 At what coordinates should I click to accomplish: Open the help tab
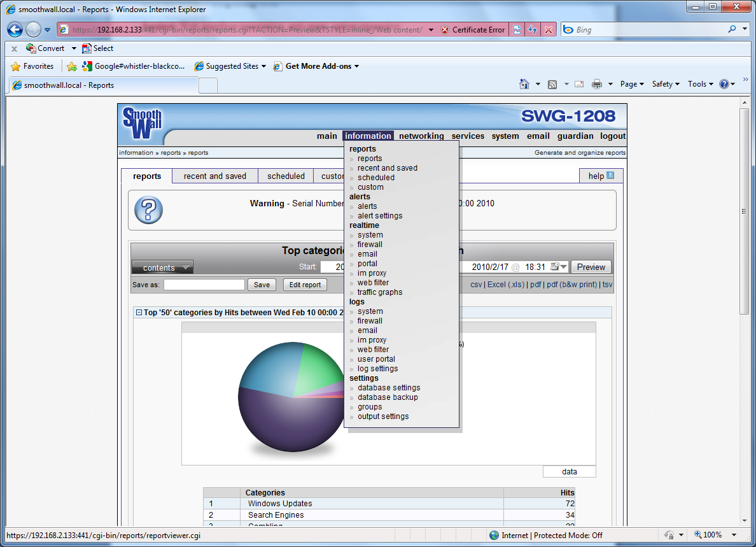tap(601, 176)
